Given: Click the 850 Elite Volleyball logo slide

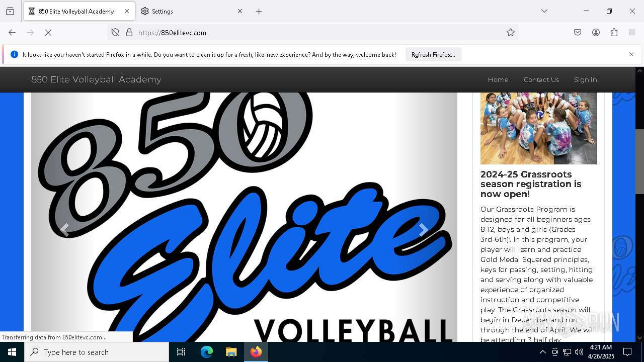Looking at the screenshot, I should pyautogui.click(x=244, y=217).
